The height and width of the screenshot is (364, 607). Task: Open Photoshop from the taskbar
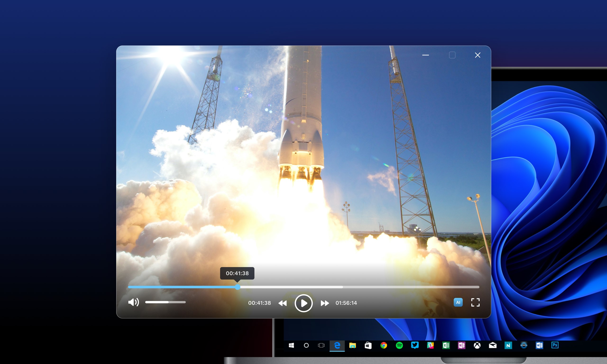point(555,345)
